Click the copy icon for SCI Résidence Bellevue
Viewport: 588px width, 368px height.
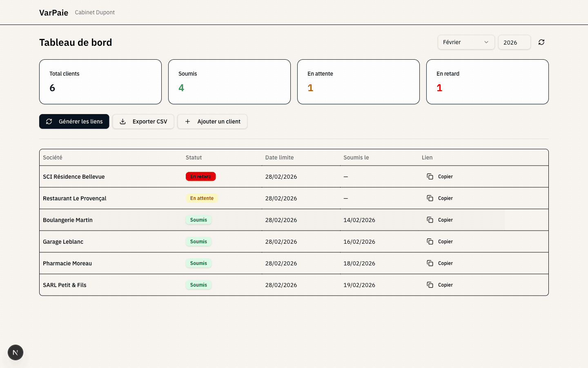pyautogui.click(x=430, y=176)
